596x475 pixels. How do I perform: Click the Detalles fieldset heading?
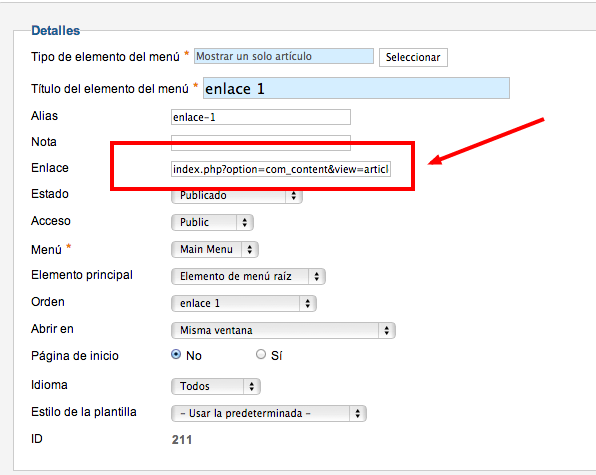coord(55,30)
